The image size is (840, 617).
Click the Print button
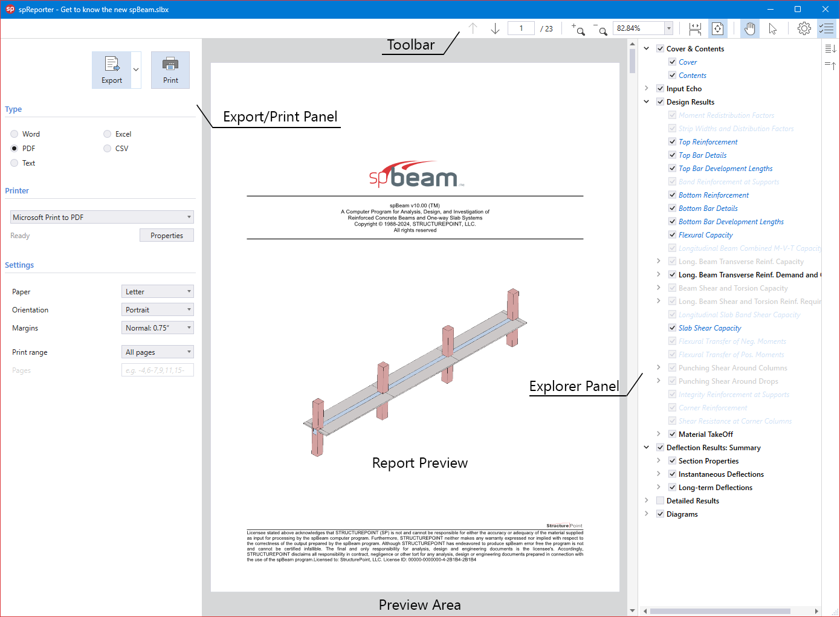(x=170, y=70)
